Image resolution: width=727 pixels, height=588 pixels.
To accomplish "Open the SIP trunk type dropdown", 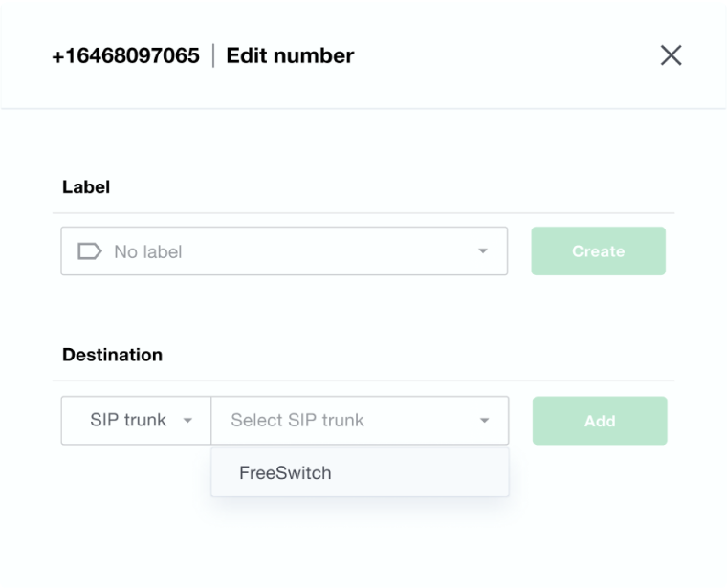I will click(x=136, y=421).
